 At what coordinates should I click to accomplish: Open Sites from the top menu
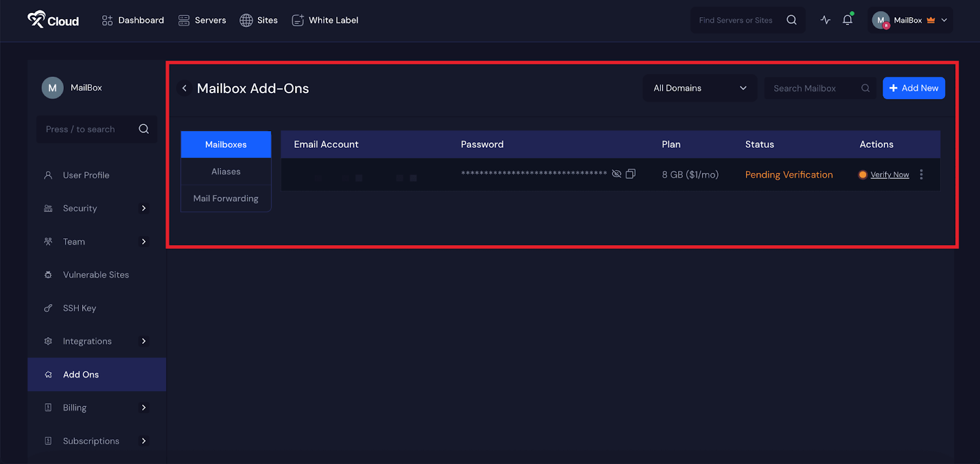(x=258, y=20)
